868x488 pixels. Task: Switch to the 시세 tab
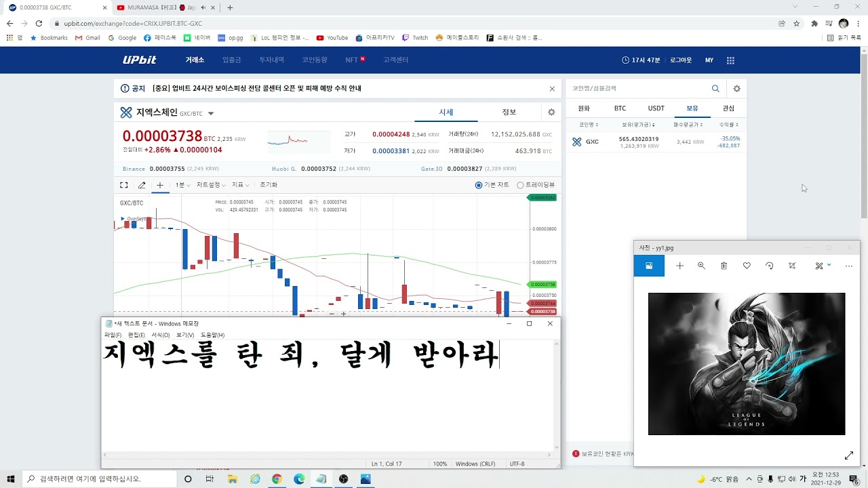coord(446,113)
